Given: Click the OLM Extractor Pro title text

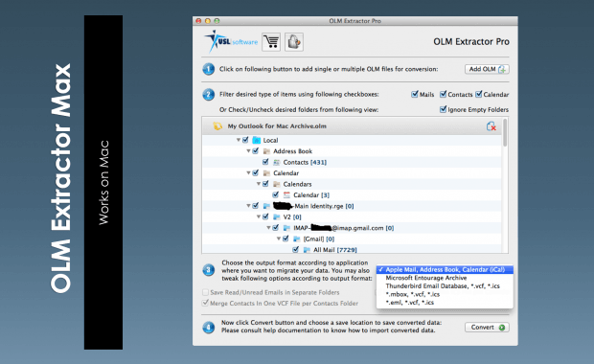Looking at the screenshot, I should click(x=471, y=41).
